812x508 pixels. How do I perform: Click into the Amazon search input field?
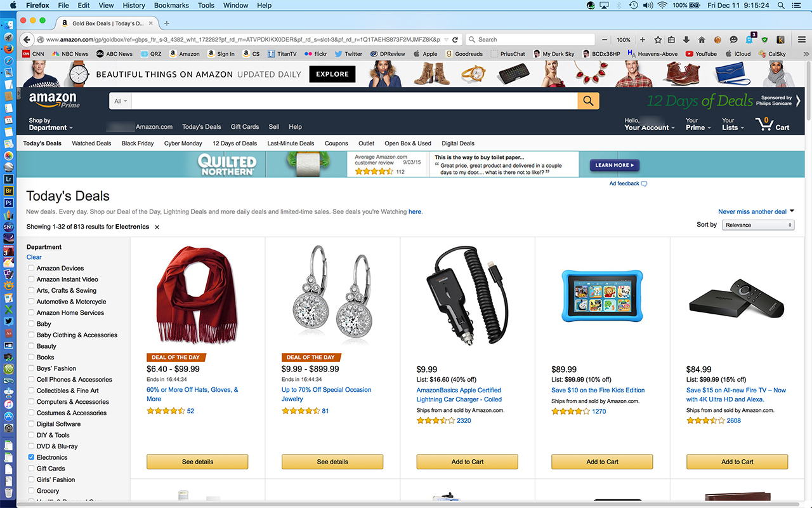[355, 101]
